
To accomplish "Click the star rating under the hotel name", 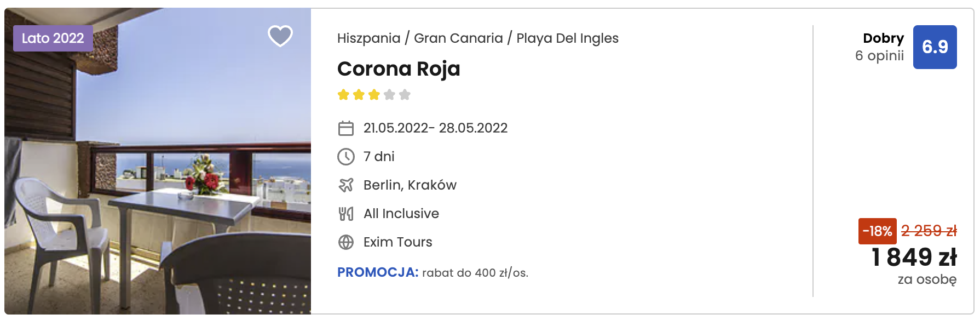I will click(x=374, y=95).
